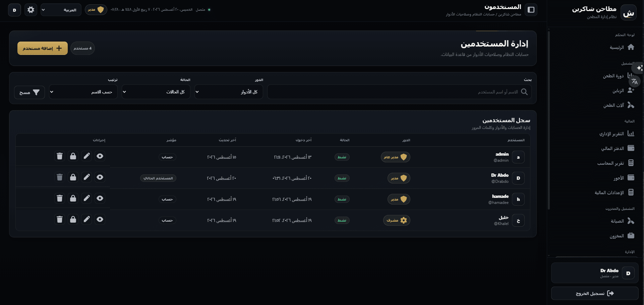This screenshot has width=644, height=305.
Task: Open تقرير المحاسب in the sidebar
Action: click(x=615, y=163)
